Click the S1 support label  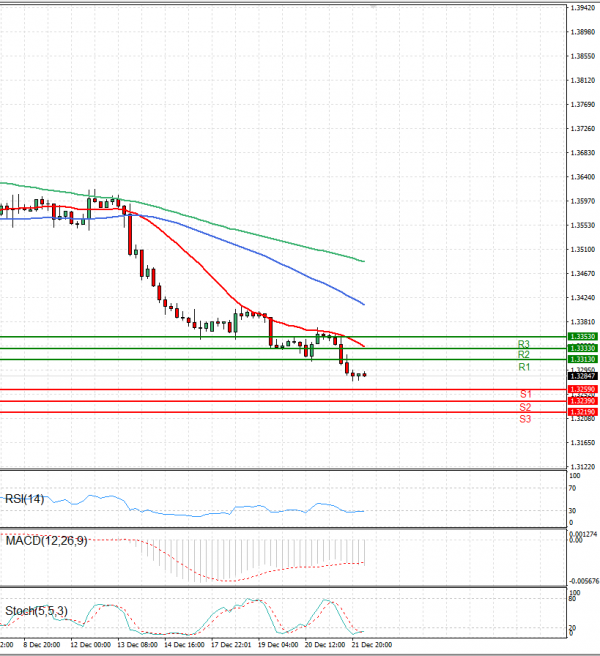[526, 394]
